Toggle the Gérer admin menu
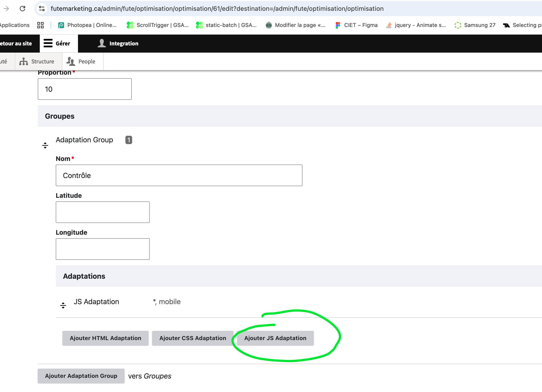This screenshot has height=392, width=542. [57, 44]
